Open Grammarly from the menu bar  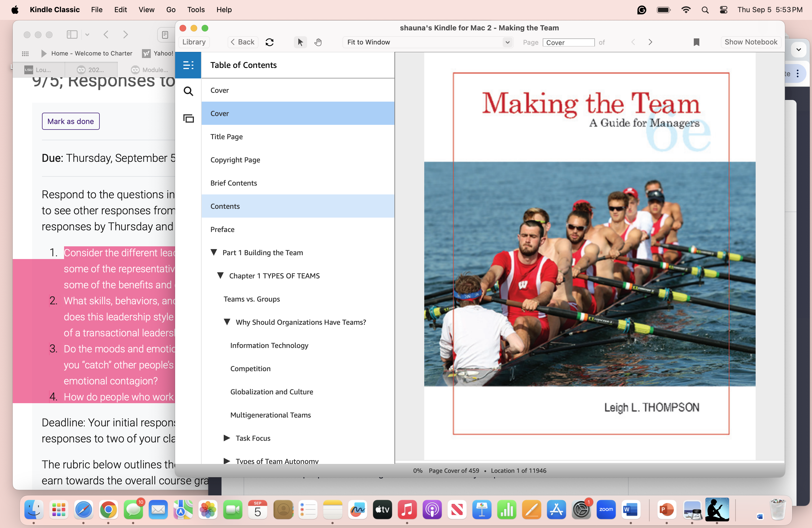click(642, 10)
